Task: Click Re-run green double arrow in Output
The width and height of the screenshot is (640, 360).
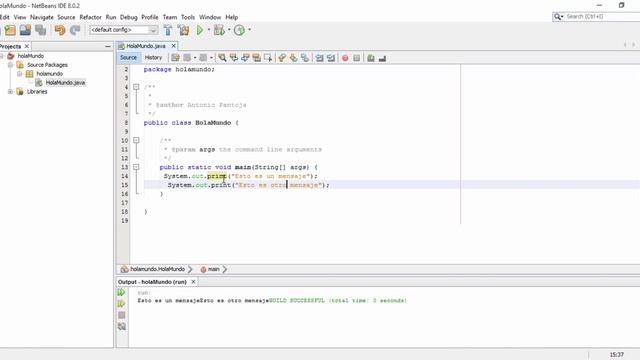Action: pos(121,292)
